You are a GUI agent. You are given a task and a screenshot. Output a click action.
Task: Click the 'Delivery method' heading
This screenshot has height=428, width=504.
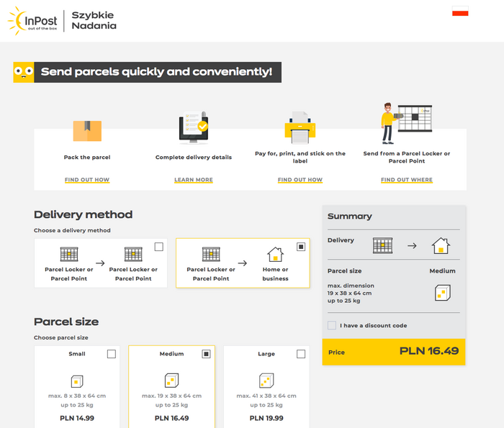(84, 214)
